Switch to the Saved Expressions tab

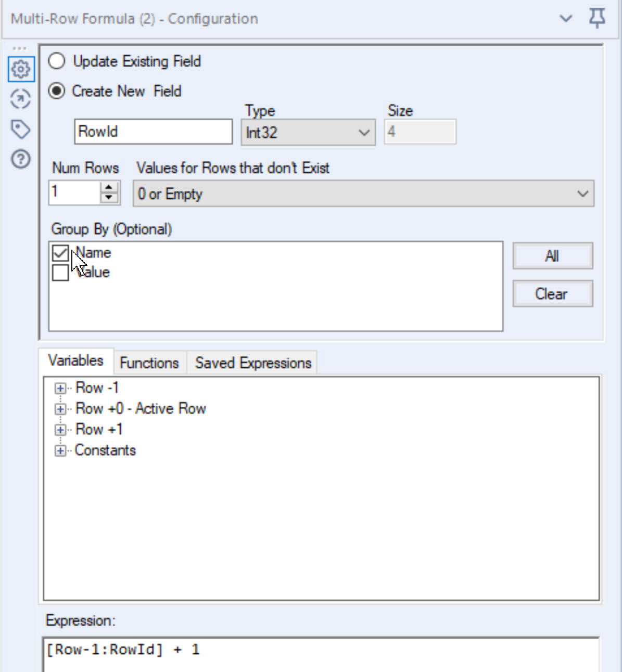point(253,363)
